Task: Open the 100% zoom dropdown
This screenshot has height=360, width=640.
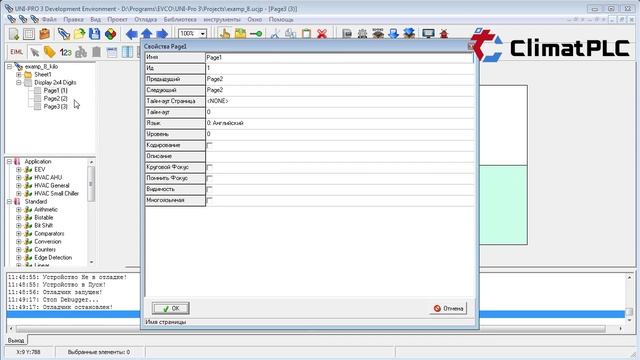Action: pos(202,34)
